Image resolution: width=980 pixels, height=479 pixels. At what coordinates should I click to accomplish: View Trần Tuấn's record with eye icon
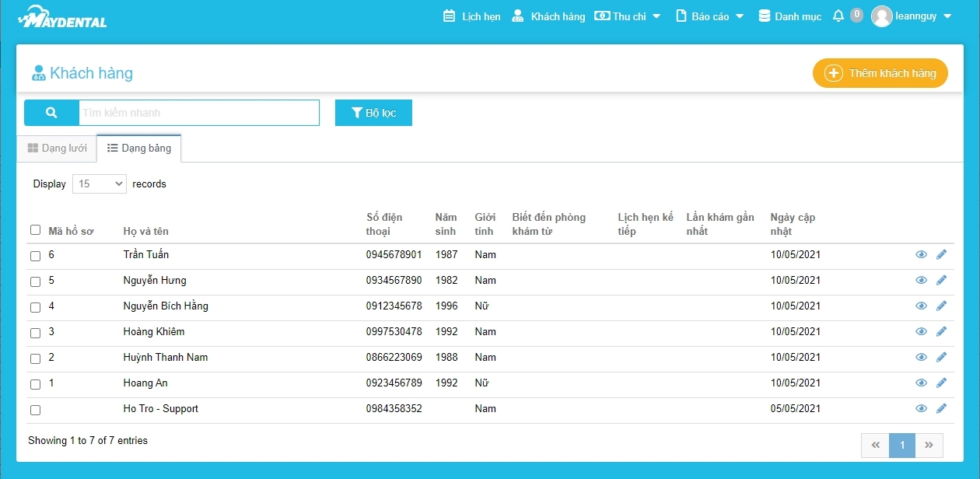921,254
